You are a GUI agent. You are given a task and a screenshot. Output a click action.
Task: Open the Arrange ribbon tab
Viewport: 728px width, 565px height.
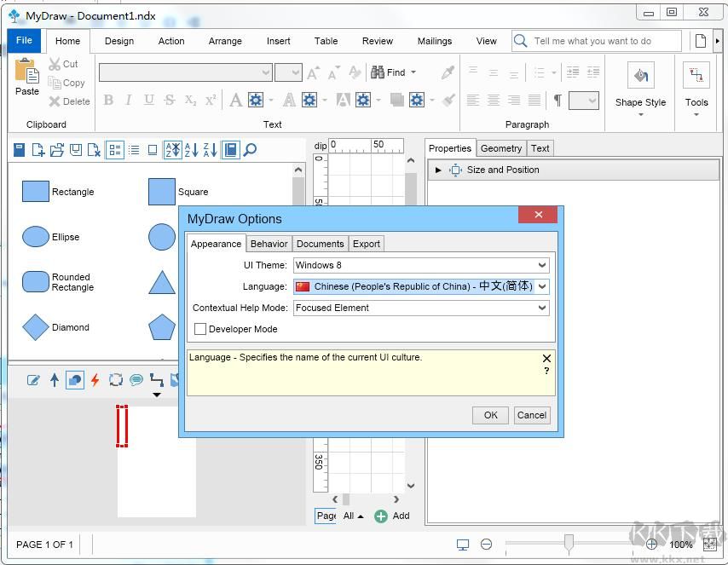click(225, 41)
